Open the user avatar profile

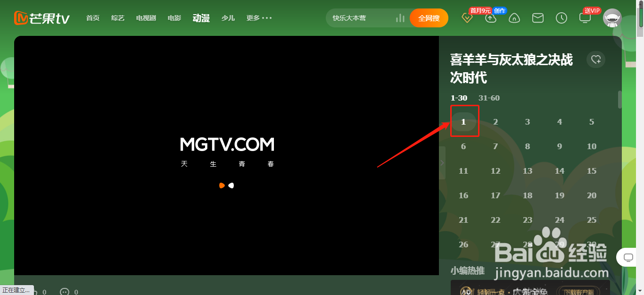[612, 18]
